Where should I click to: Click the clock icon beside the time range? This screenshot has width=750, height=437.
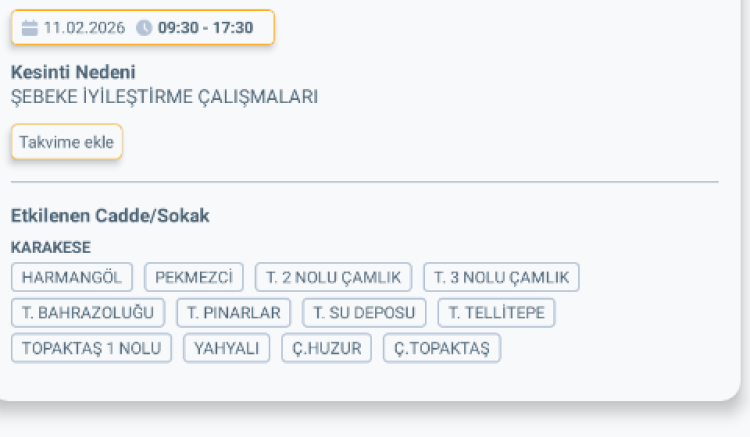click(x=144, y=28)
